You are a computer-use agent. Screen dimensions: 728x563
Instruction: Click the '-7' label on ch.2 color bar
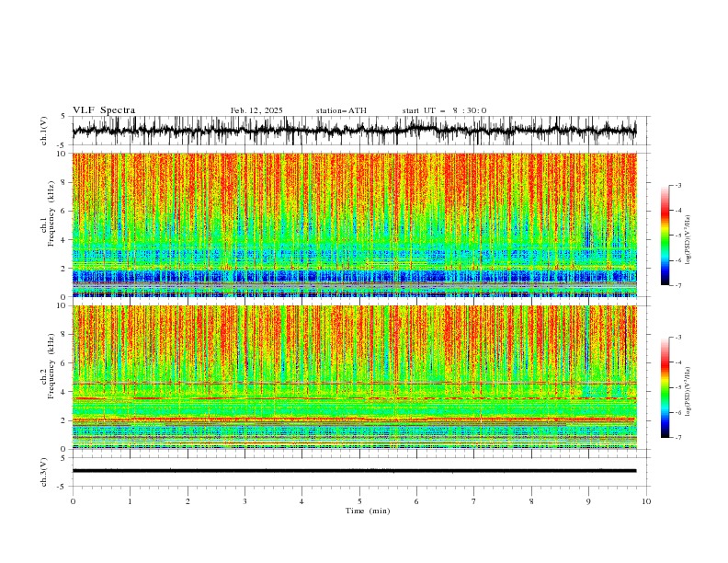point(677,437)
